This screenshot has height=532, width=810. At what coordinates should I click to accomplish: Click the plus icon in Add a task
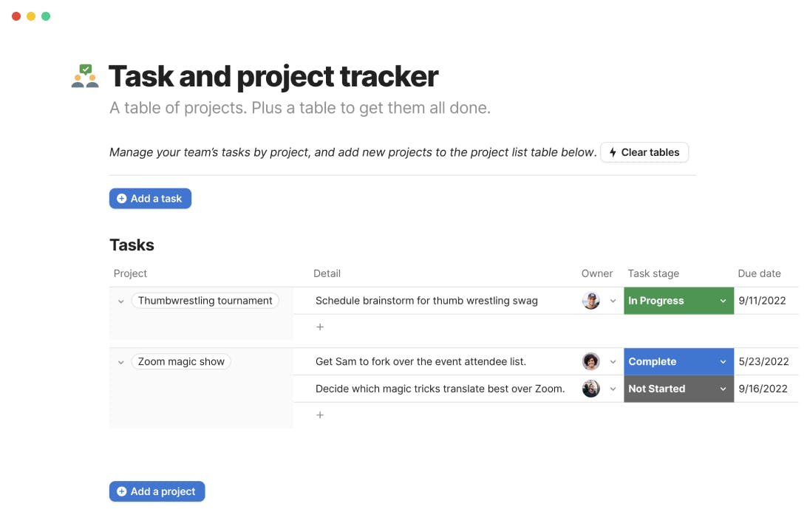(122, 199)
